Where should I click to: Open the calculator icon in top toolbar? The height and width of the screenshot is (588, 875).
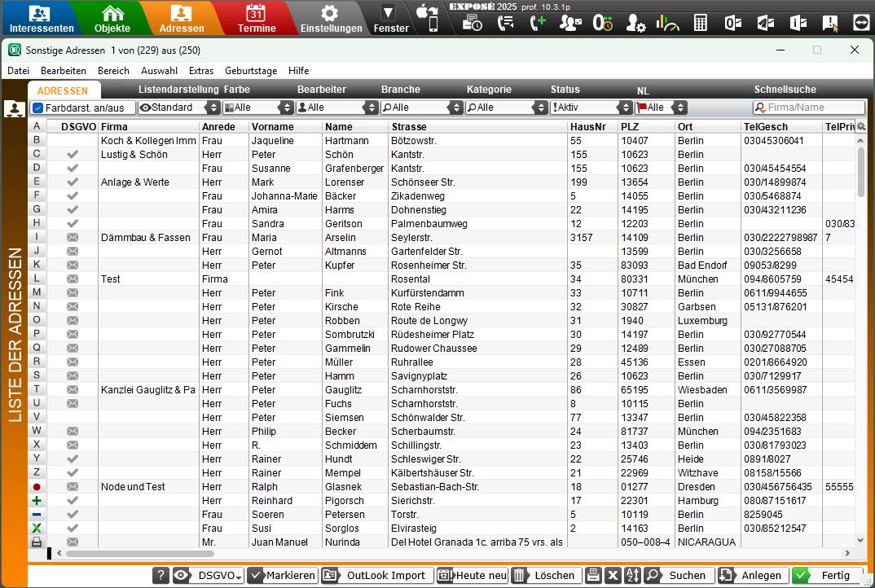[x=700, y=23]
